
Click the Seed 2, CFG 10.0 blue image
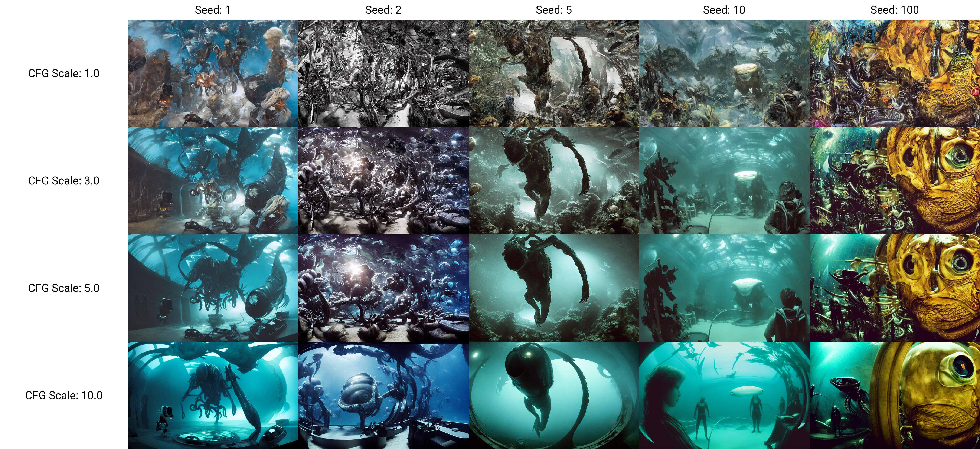383,395
